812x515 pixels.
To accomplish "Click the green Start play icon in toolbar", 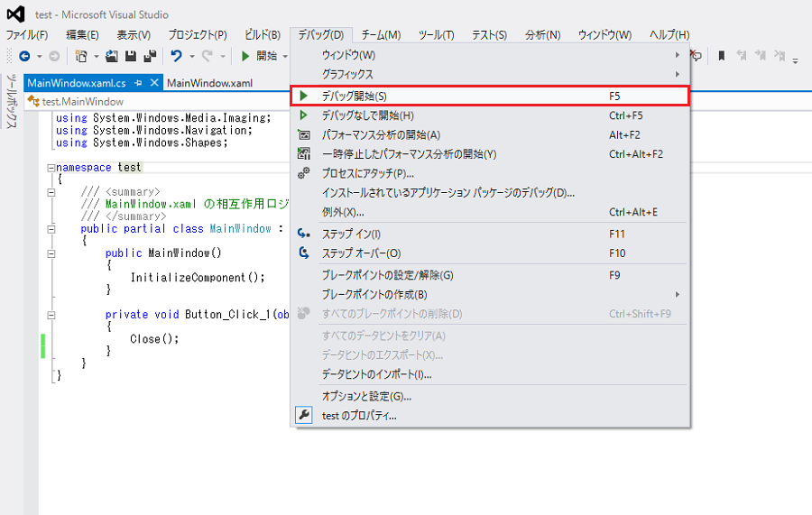I will 245,56.
